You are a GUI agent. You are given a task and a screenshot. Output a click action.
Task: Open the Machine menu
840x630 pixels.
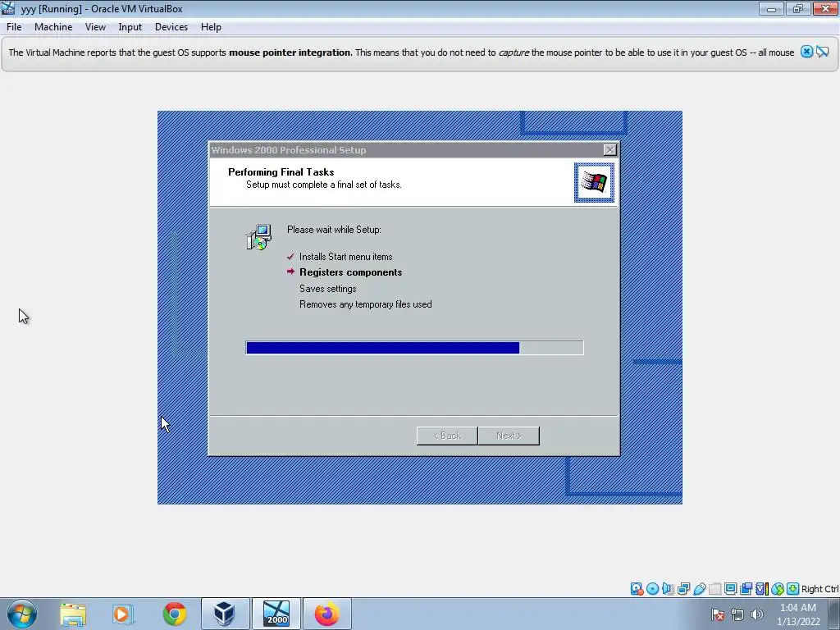[x=53, y=27]
